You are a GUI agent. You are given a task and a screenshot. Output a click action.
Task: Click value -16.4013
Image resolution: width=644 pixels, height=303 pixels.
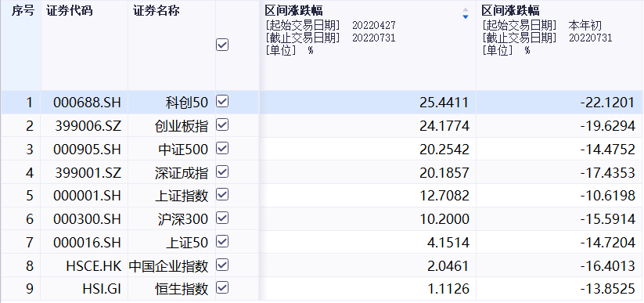(x=608, y=266)
